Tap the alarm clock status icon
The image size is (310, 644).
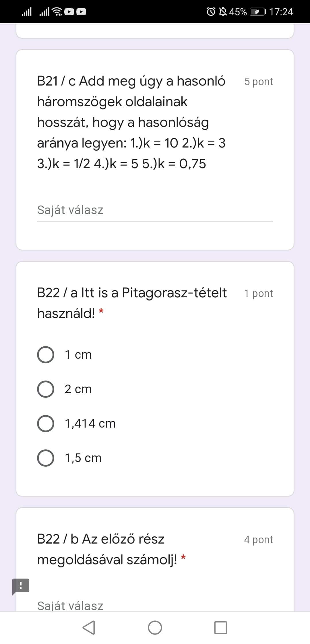click(x=211, y=12)
